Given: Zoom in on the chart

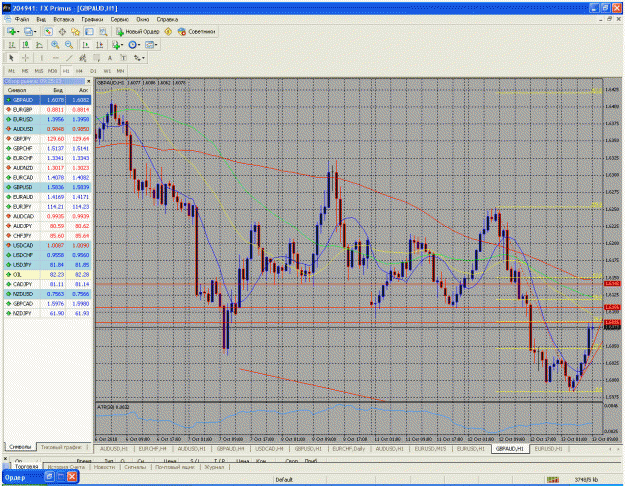Looking at the screenshot, I should coord(55,45).
